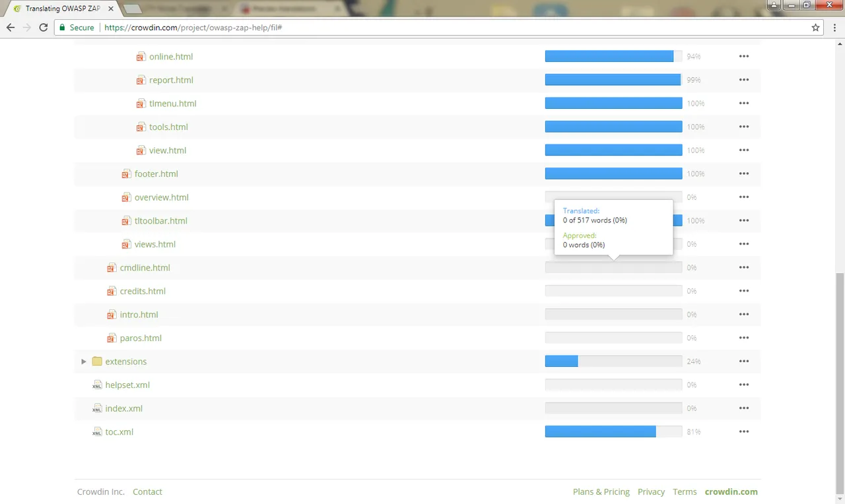Switch to the Translating OWASP ZAP tab
Screen dimensions: 845x504
point(62,9)
